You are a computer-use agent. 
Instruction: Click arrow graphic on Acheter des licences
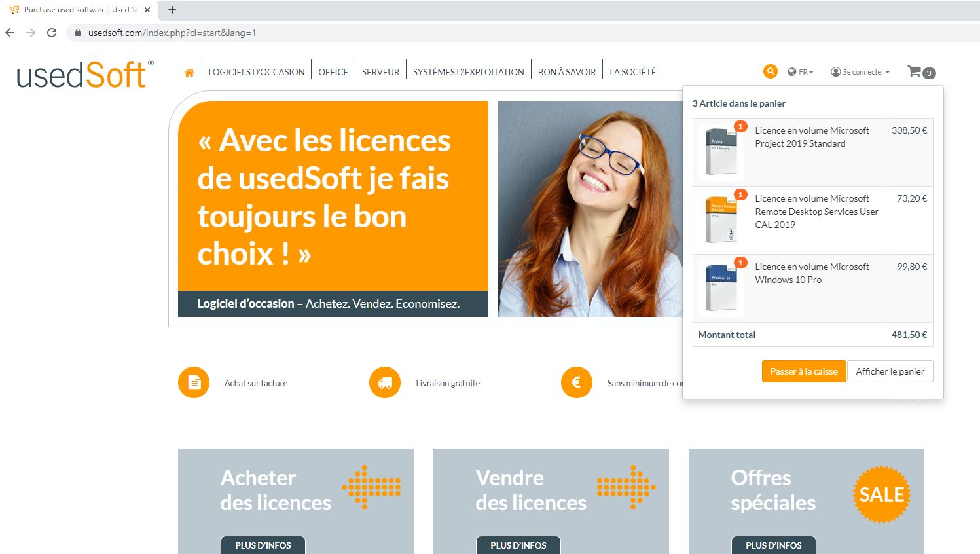click(x=371, y=487)
